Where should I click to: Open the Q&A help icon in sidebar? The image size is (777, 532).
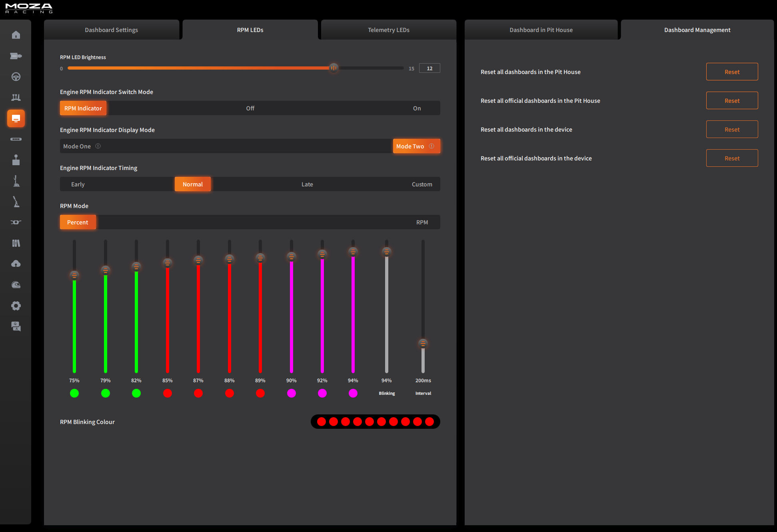click(16, 327)
